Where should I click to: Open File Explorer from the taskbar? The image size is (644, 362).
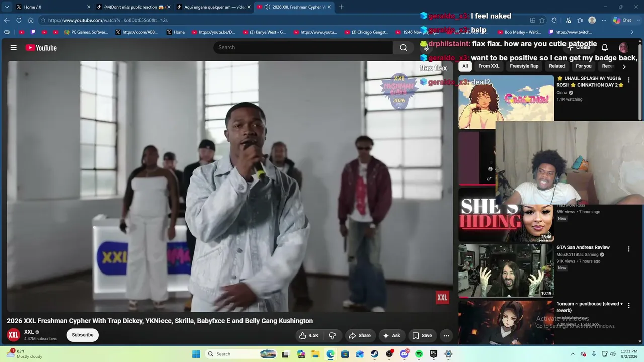pyautogui.click(x=315, y=354)
